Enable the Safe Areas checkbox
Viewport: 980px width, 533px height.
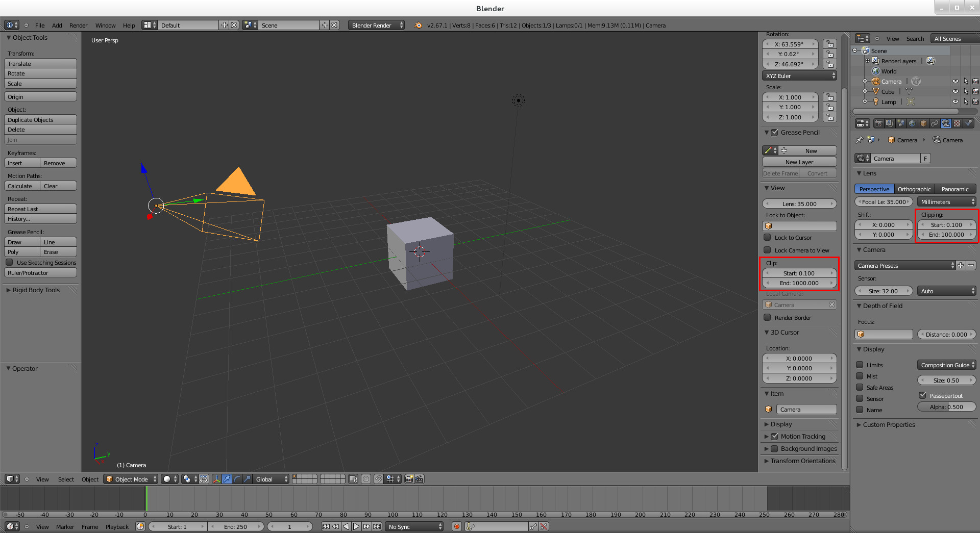[x=860, y=387]
